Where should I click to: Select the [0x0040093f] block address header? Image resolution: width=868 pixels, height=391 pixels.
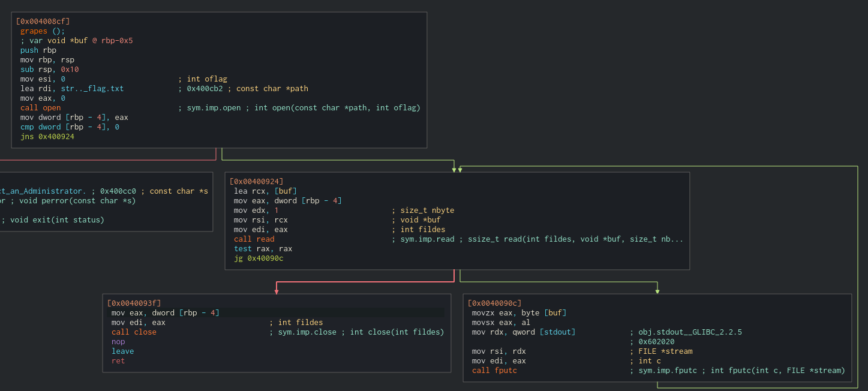tap(134, 303)
